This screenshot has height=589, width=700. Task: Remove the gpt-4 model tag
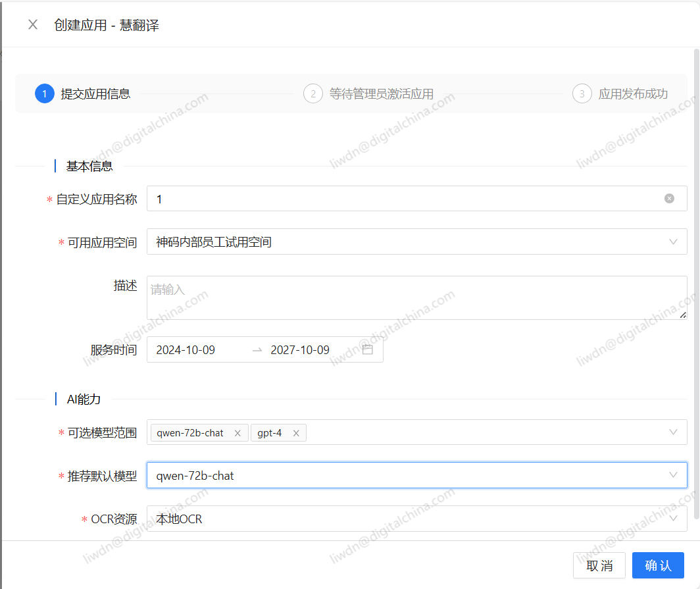tap(296, 433)
